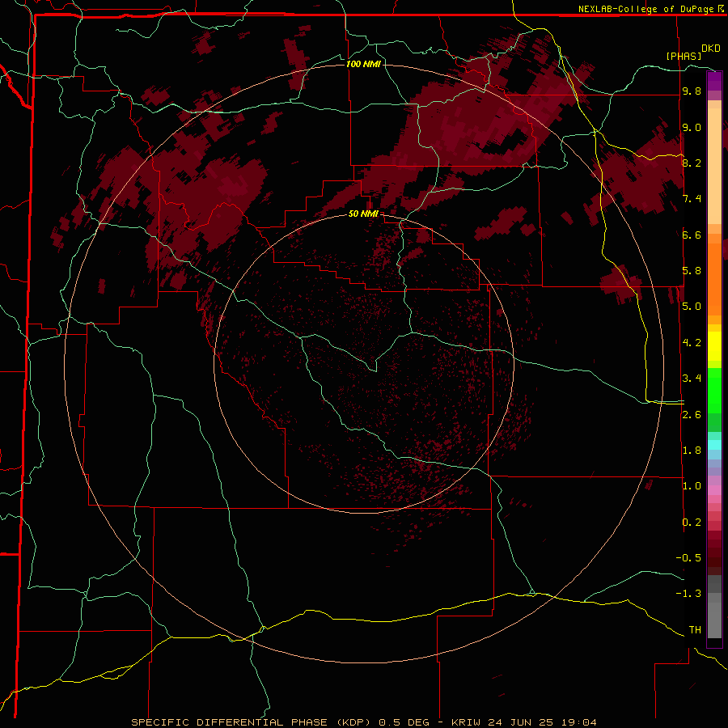The image size is (728, 728).
Task: Click the TH label on the color scale
Action: [x=695, y=630]
